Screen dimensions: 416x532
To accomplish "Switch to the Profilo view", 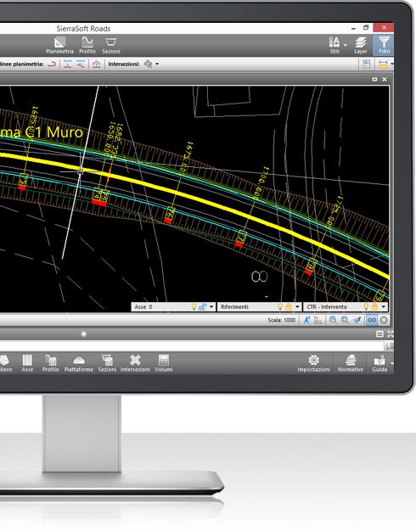I will (87, 46).
